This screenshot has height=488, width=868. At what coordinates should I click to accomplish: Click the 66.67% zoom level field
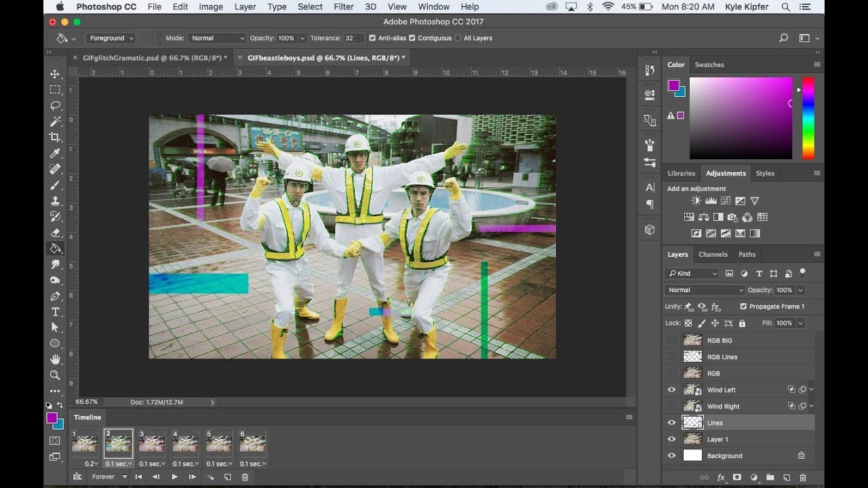point(86,402)
